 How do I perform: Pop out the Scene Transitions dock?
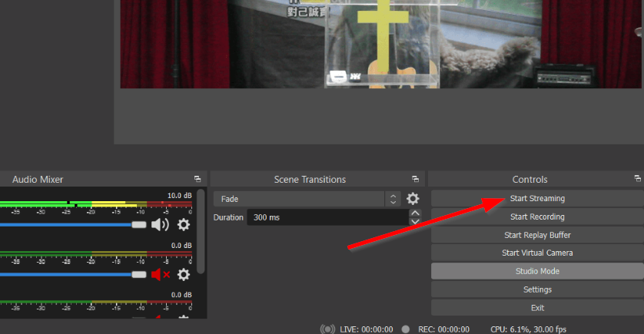415,179
